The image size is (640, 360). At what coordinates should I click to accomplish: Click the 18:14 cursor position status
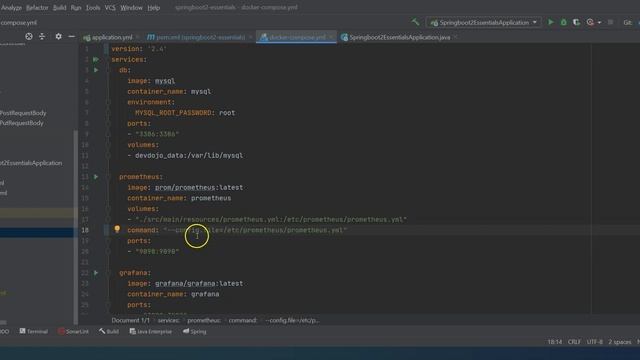[554, 342]
